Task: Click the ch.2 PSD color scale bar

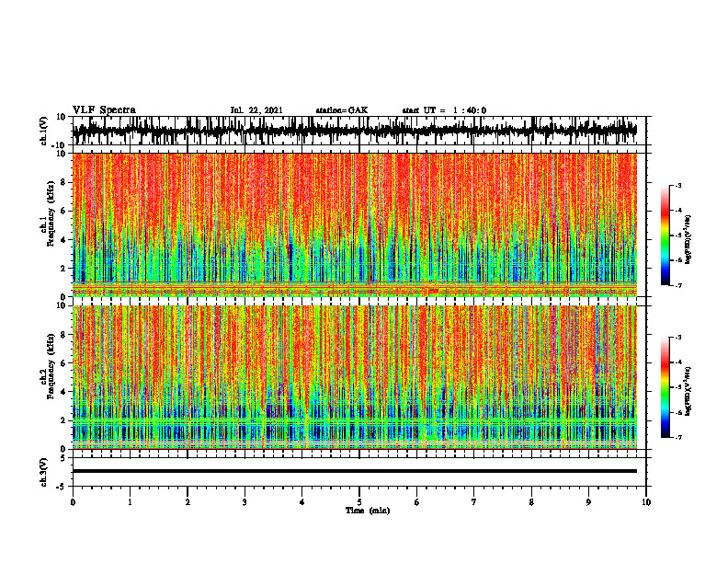Action: click(665, 387)
